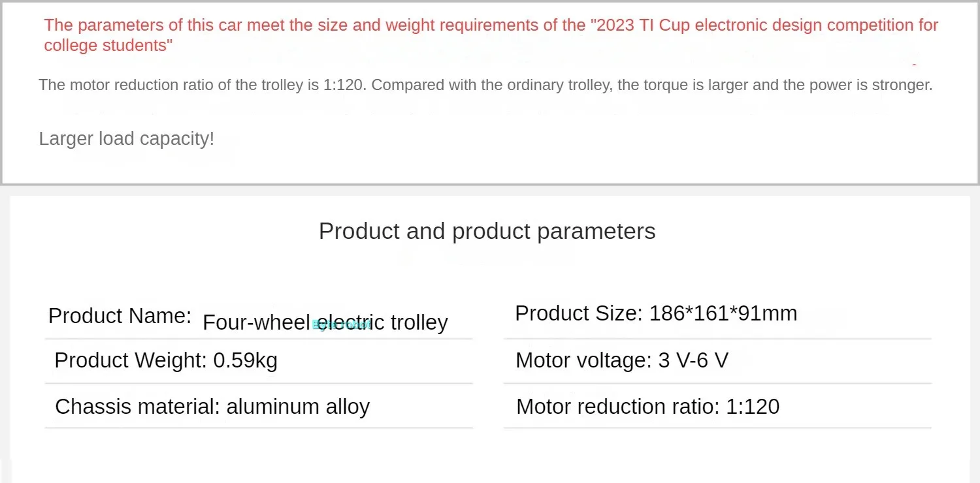Select the "Four-wheel electric trolley" value
Image resolution: width=980 pixels, height=483 pixels.
coord(325,322)
